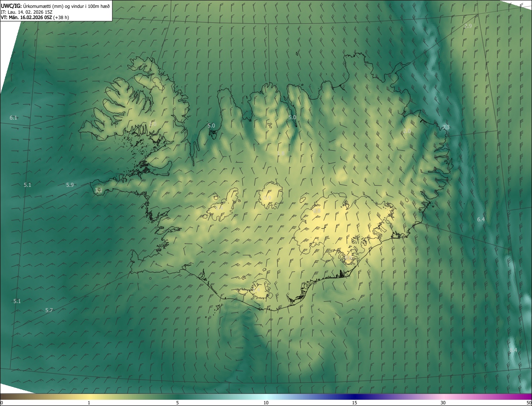Select the "UWC/IG:" source label
This screenshot has width=532, height=406.
pyautogui.click(x=11, y=6)
